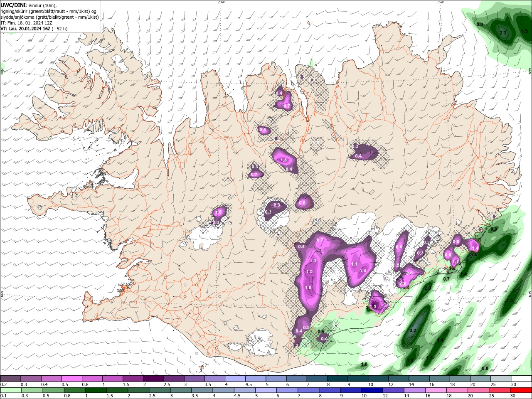This screenshot has height=399, width=532.
Task: Click the '0.2' label of the upper legend row
Action: [x=3, y=384]
